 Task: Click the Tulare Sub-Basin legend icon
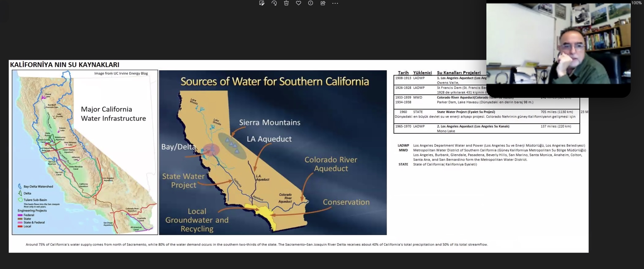20,200
